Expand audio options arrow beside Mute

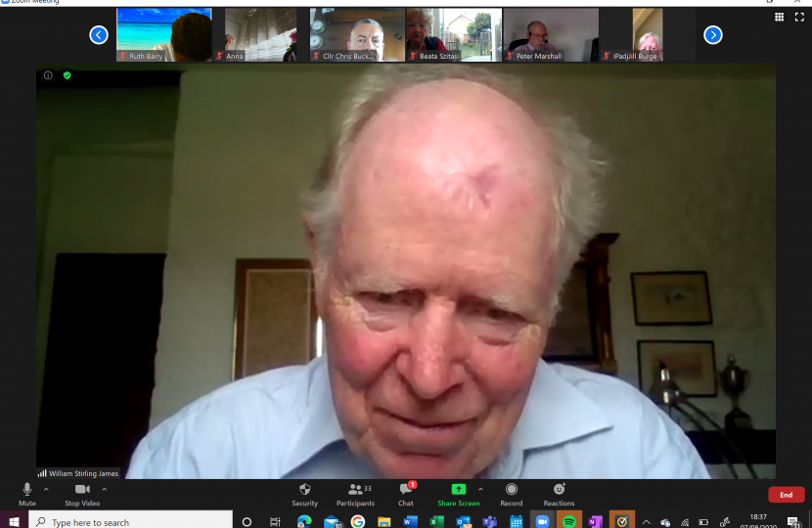pos(46,489)
